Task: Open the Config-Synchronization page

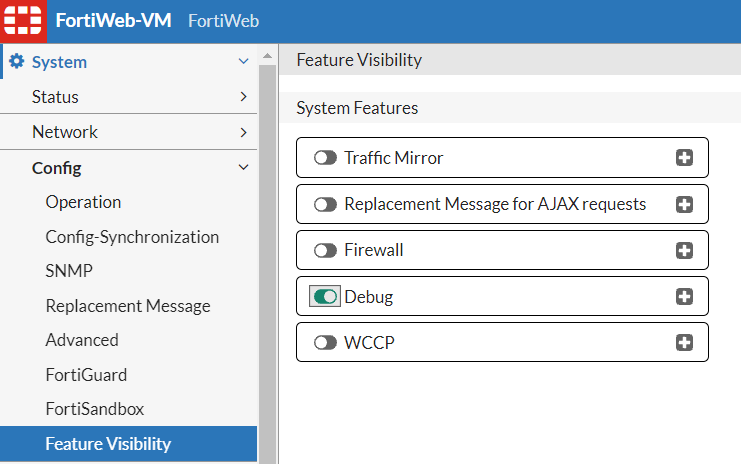Action: pyautogui.click(x=132, y=237)
